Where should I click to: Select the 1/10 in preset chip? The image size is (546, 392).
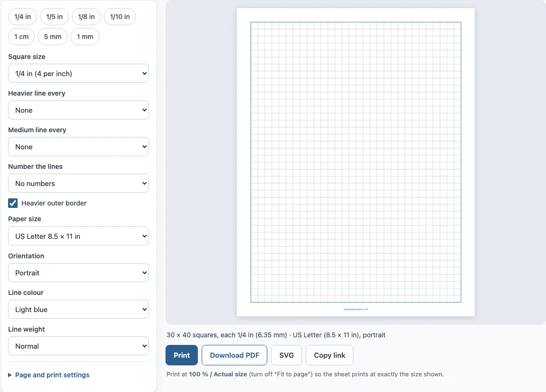(120, 17)
